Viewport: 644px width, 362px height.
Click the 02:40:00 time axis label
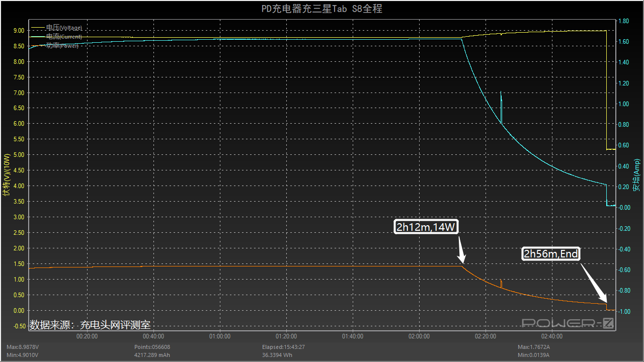click(x=552, y=336)
